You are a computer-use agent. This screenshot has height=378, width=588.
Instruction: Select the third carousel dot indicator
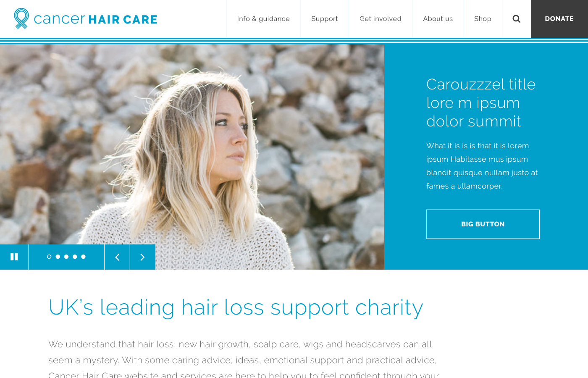click(66, 257)
